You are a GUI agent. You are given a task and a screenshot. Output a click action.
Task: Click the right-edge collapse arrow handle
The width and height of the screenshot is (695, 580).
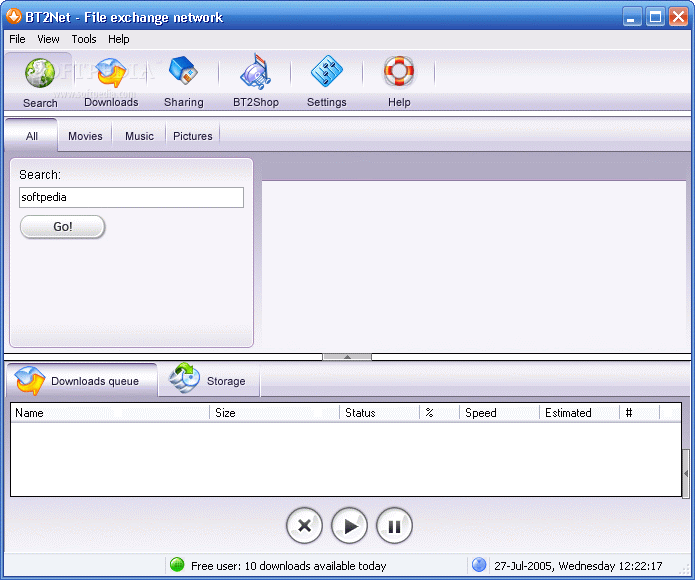click(686, 474)
